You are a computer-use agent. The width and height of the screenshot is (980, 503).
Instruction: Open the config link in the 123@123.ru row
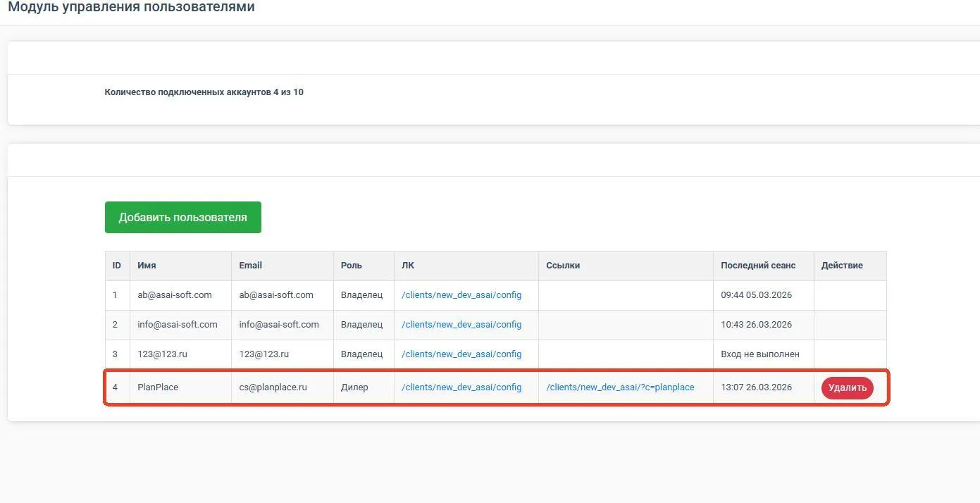461,354
